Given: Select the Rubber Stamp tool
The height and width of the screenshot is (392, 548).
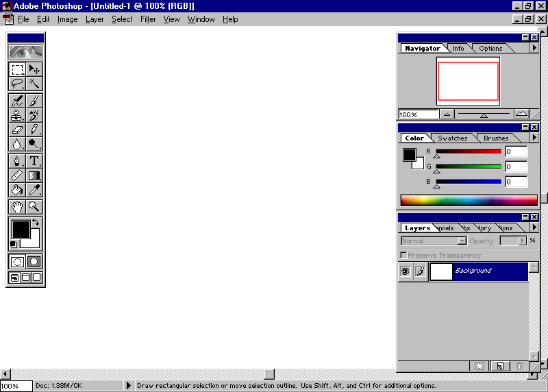Looking at the screenshot, I should point(16,115).
